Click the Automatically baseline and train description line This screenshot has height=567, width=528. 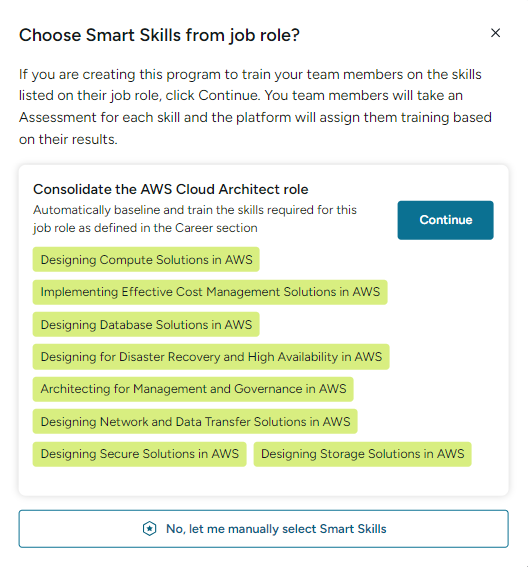pyautogui.click(x=195, y=210)
